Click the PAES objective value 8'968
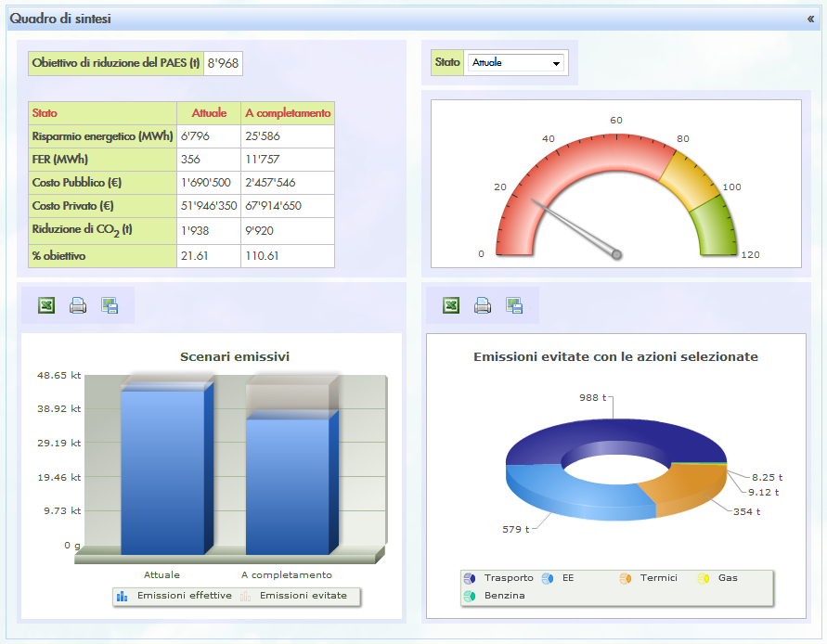827x644 pixels. tap(223, 63)
